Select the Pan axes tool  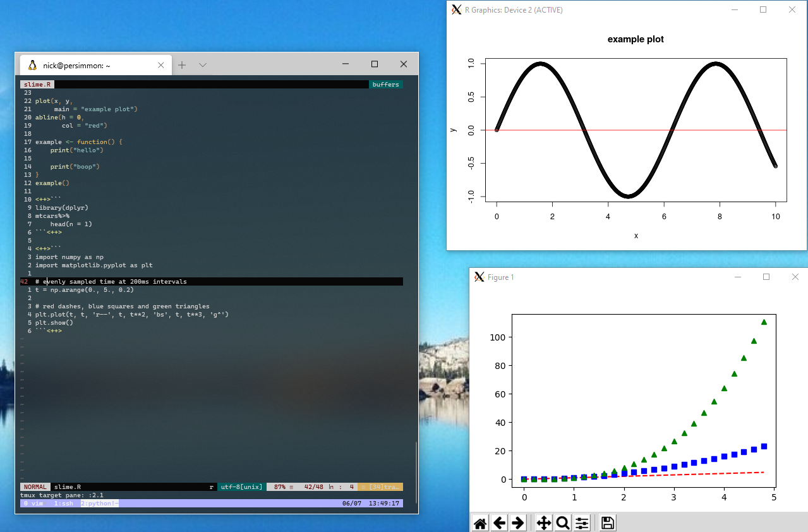point(543,523)
